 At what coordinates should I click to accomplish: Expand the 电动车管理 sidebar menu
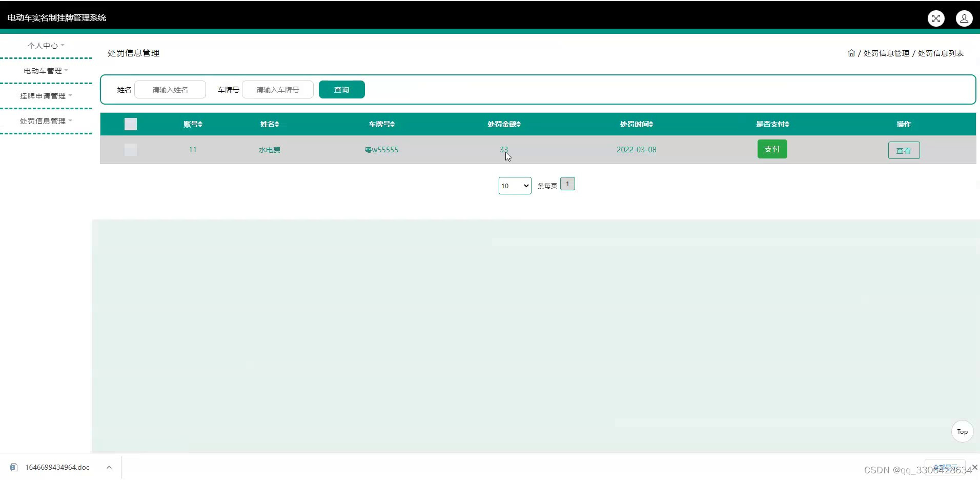46,71
